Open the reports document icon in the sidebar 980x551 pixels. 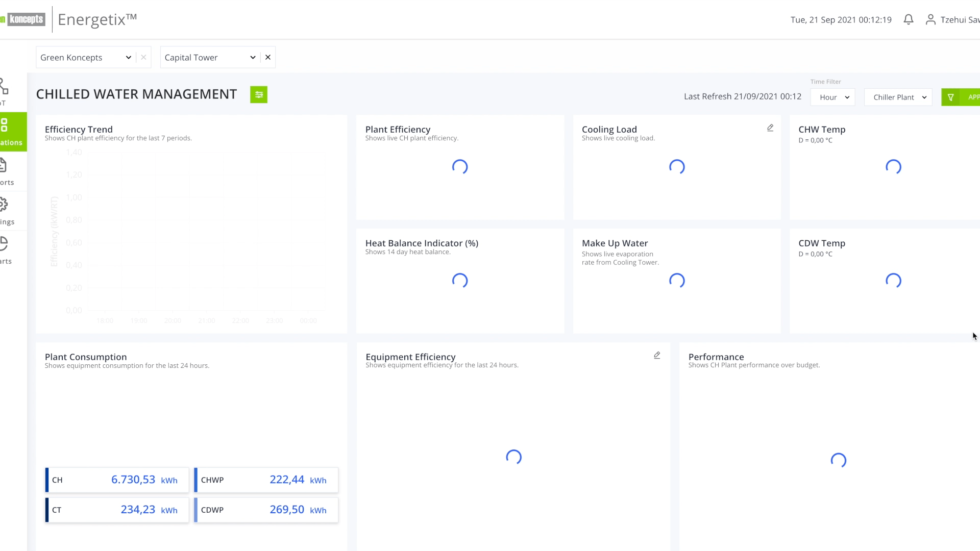(4, 165)
